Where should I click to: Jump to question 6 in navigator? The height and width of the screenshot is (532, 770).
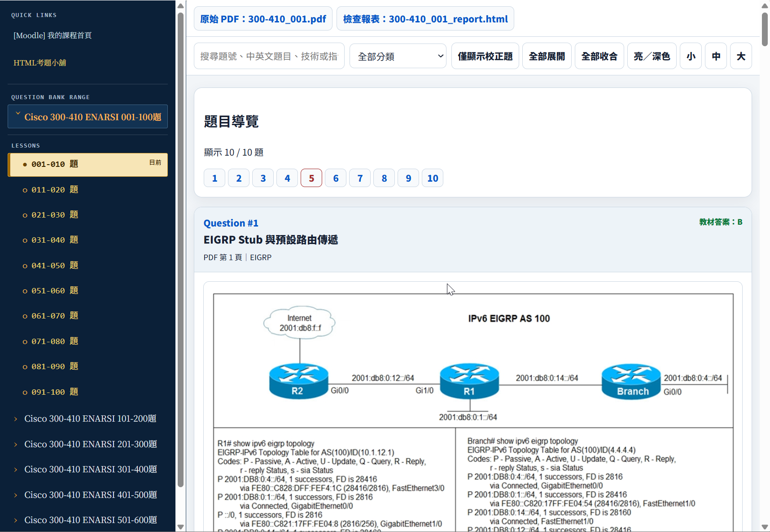[x=336, y=178]
